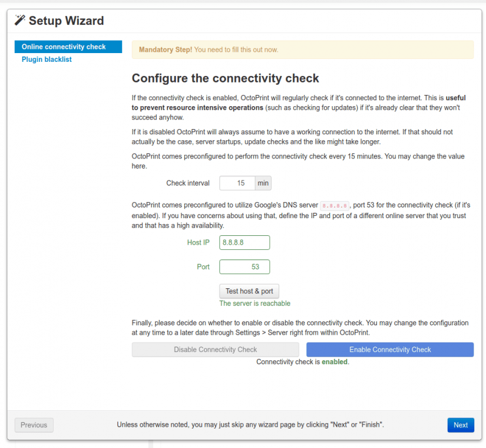Disable the connectivity check
486x448 pixels.
tap(215, 350)
